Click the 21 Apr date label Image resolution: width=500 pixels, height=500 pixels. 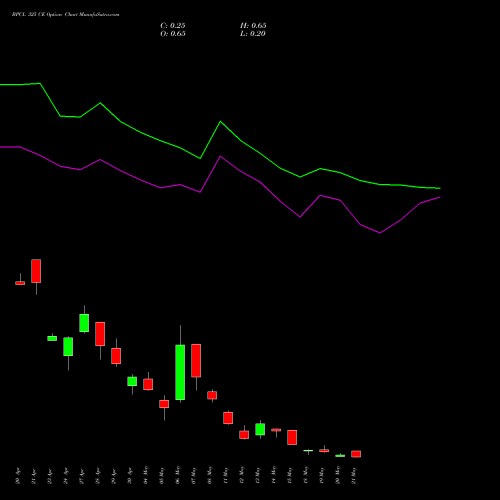point(34,477)
